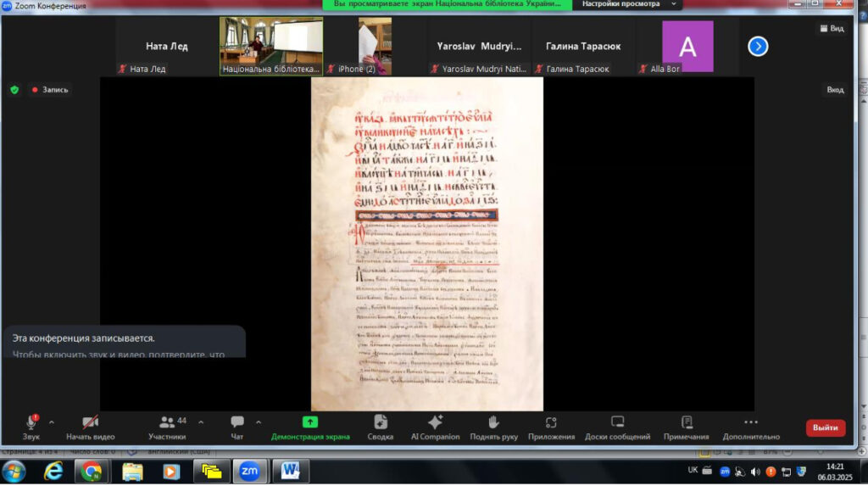Open Настройки просмотра view options dropdown

click(626, 4)
